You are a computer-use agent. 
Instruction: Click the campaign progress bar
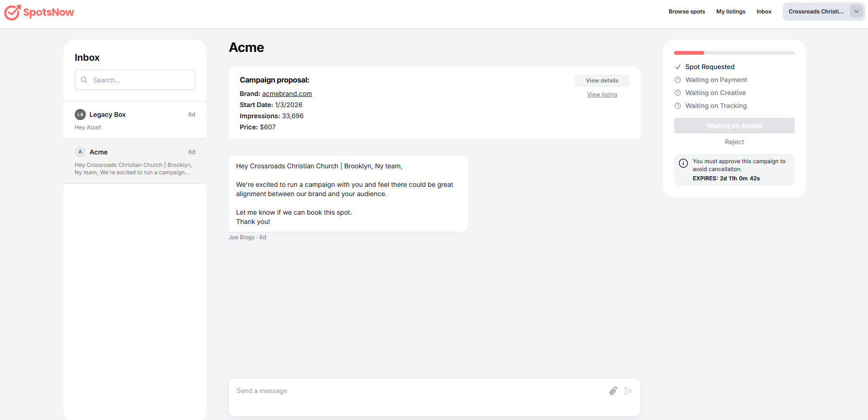pyautogui.click(x=734, y=53)
